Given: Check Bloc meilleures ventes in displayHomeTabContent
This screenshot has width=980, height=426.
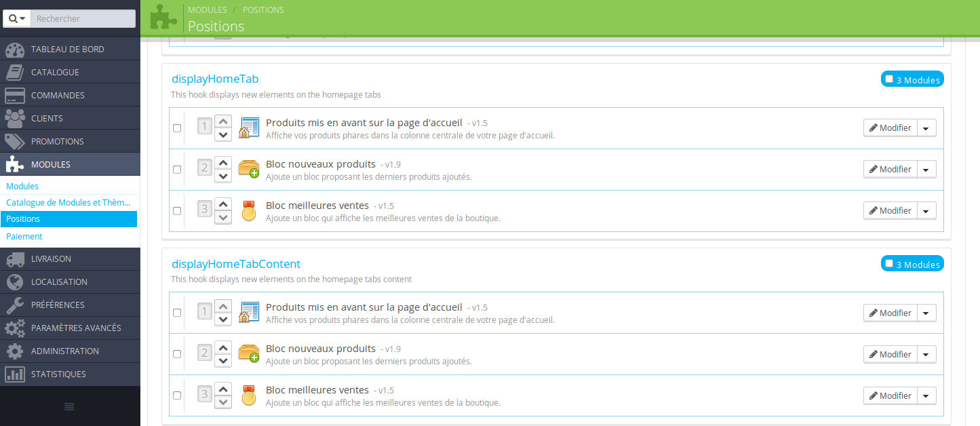Looking at the screenshot, I should coord(177,395).
